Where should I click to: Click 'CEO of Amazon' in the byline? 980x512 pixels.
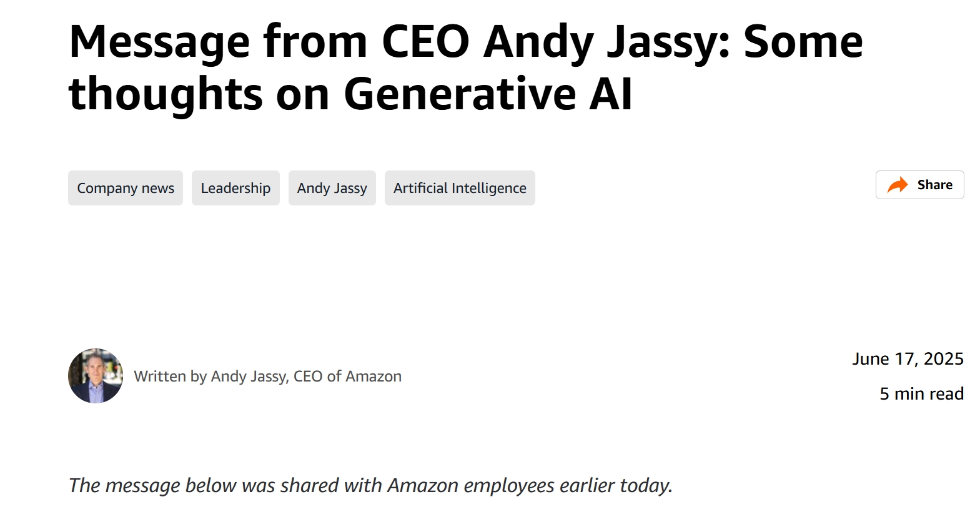tap(347, 377)
